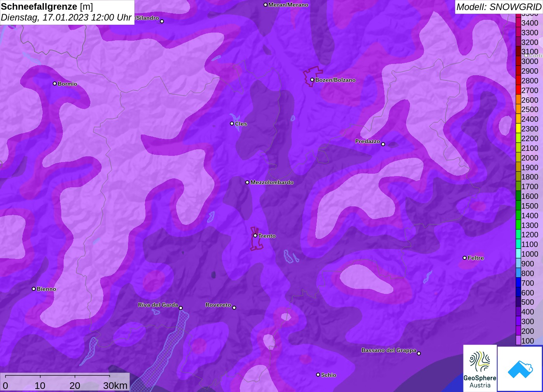Click the 700 m blue legend color
This screenshot has height=392, width=543.
click(x=518, y=283)
